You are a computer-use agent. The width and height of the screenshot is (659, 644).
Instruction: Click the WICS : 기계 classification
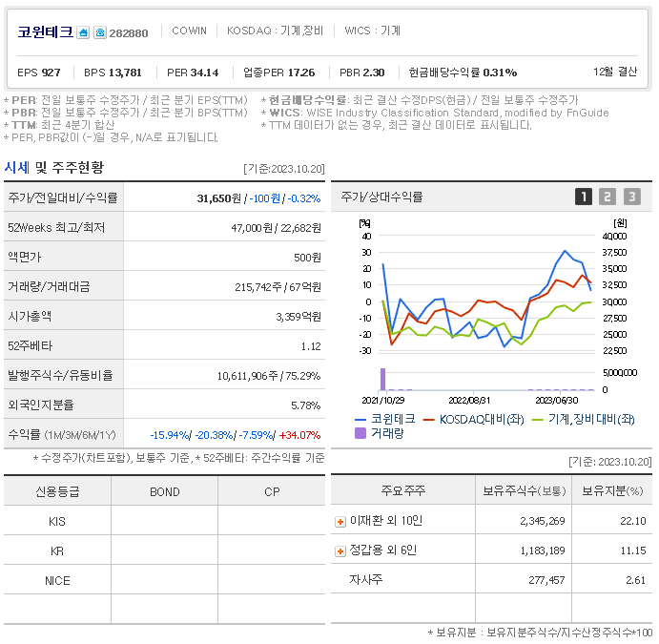click(372, 31)
